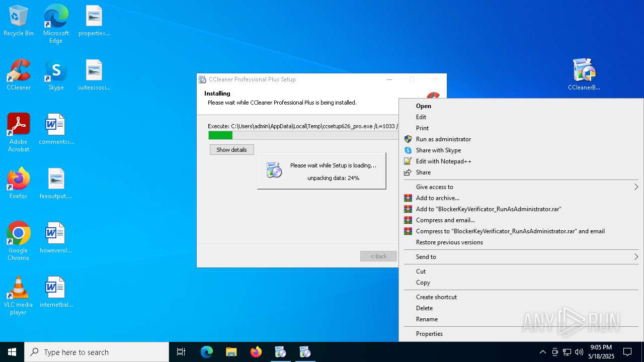Open Skype desktop shortcut
Image resolution: width=644 pixels, height=362 pixels.
click(x=56, y=75)
